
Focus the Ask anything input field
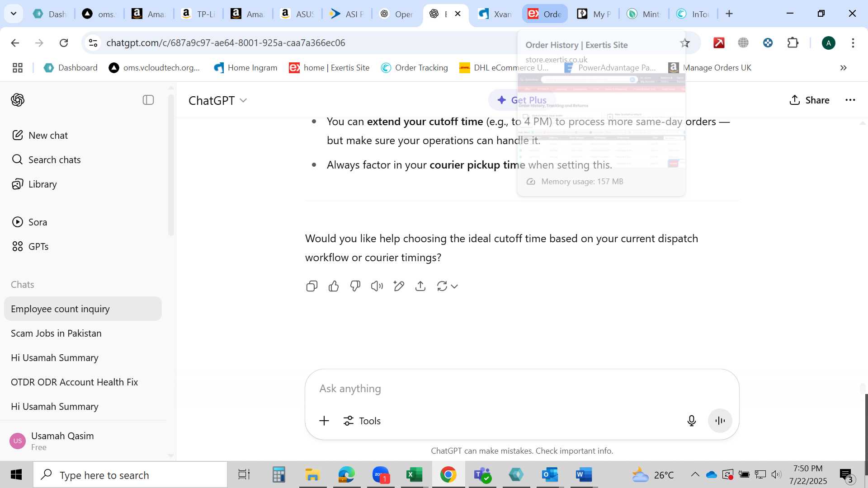[522, 389]
